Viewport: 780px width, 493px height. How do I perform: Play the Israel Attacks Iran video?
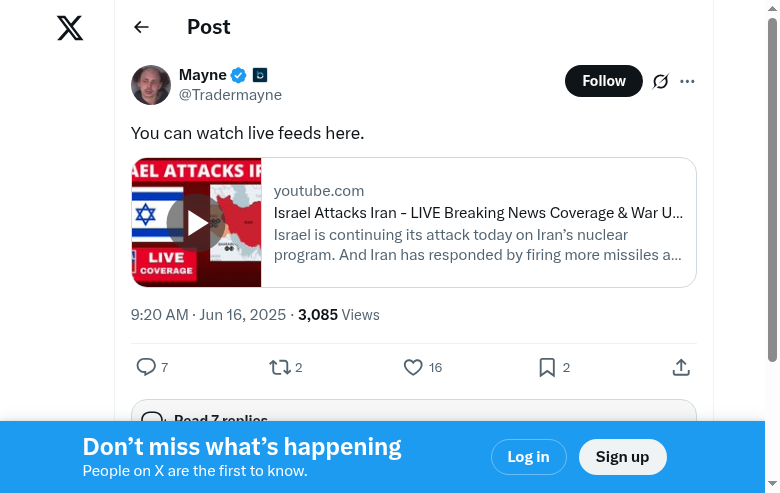pyautogui.click(x=197, y=222)
